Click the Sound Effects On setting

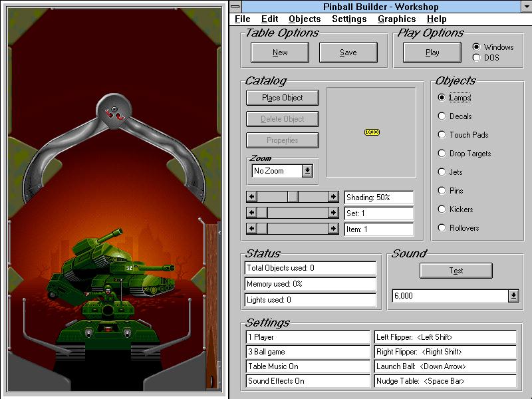pyautogui.click(x=308, y=381)
